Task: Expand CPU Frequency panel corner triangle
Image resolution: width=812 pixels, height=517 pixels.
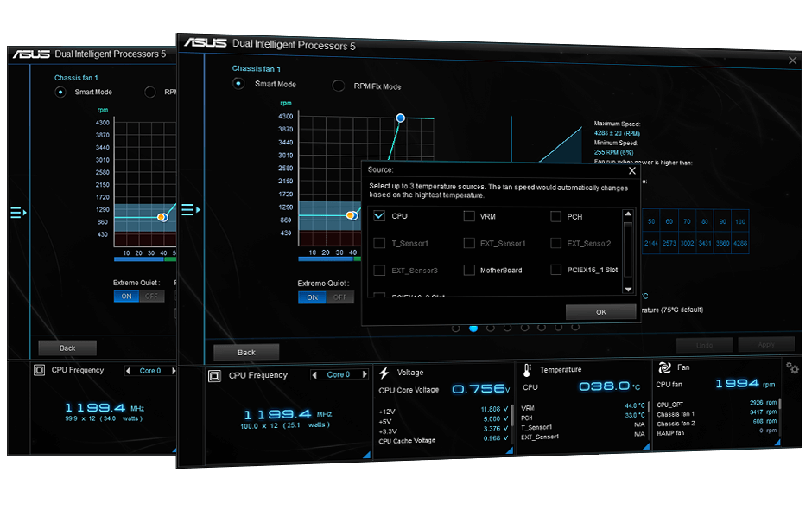Action: [x=366, y=455]
